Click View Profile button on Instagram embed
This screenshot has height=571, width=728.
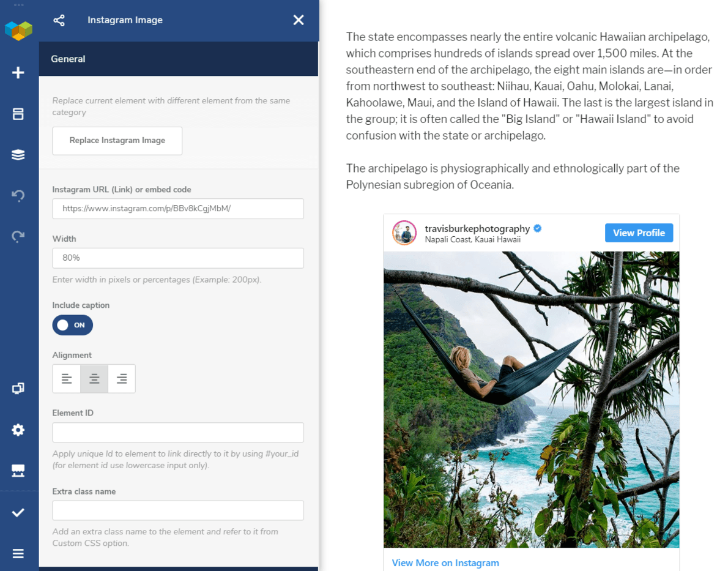pyautogui.click(x=639, y=233)
